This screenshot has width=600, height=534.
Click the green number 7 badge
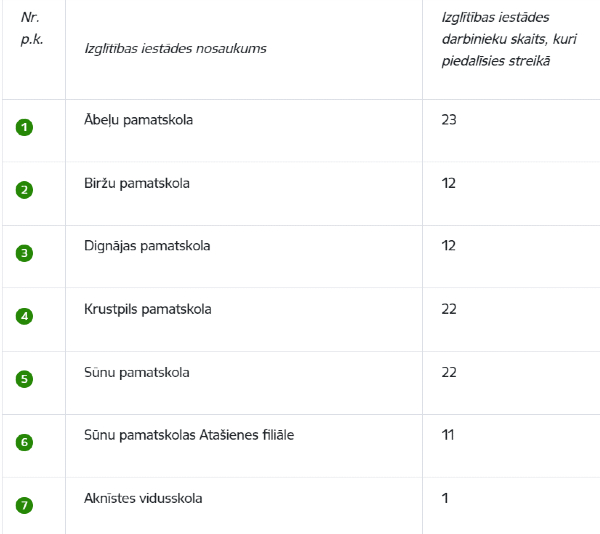click(24, 505)
